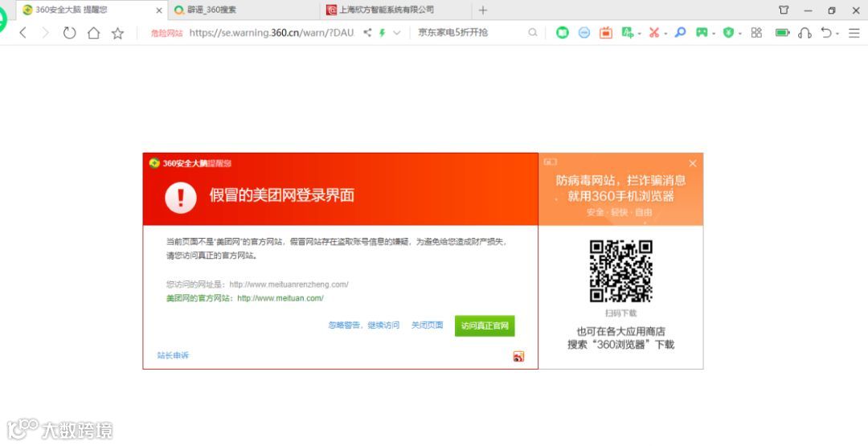868x446 pixels.
Task: Open the home page icon
Action: (x=93, y=33)
